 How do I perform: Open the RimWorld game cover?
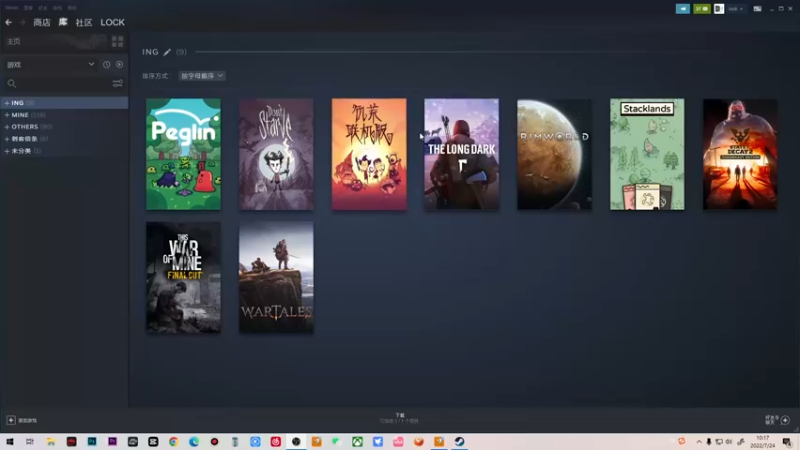555,154
